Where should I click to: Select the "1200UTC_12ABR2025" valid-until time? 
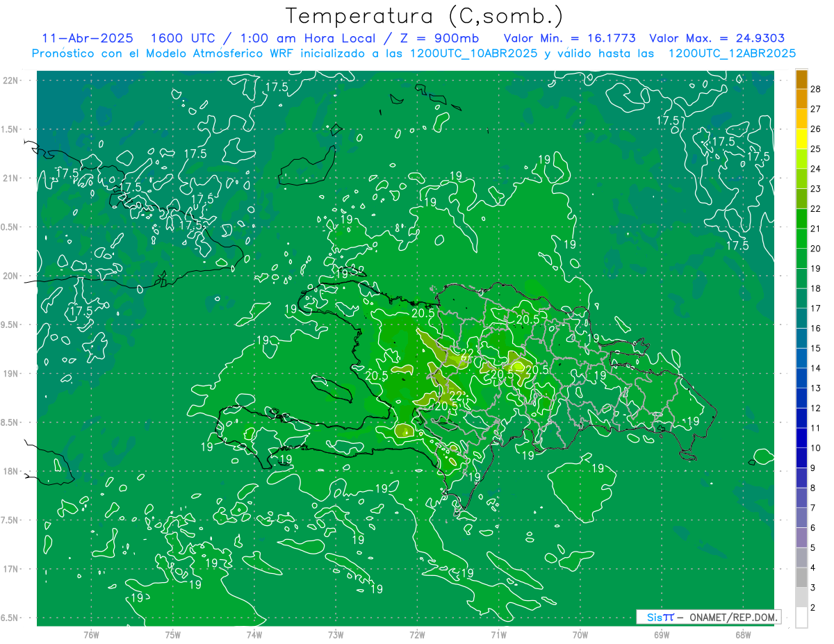pyautogui.click(x=731, y=53)
